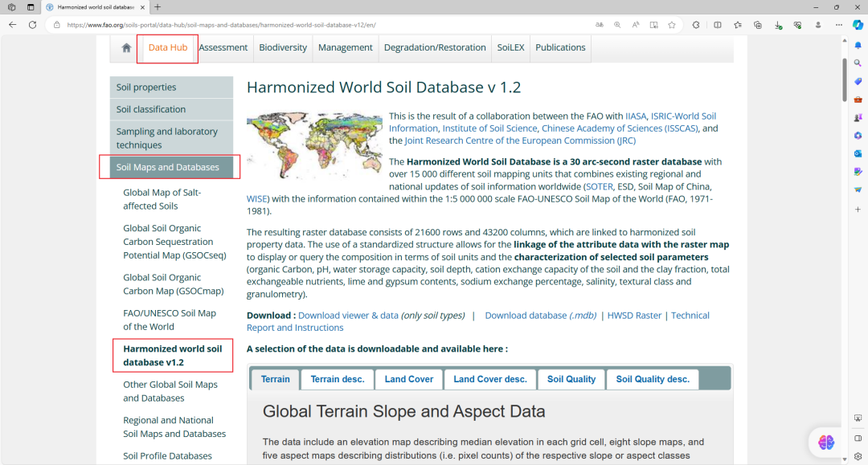Image resolution: width=868 pixels, height=465 pixels.
Task: Add a sidebar app with plus
Action: point(858,210)
